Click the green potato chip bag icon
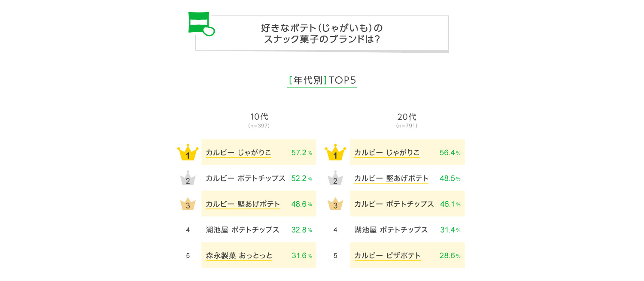 pos(200,24)
